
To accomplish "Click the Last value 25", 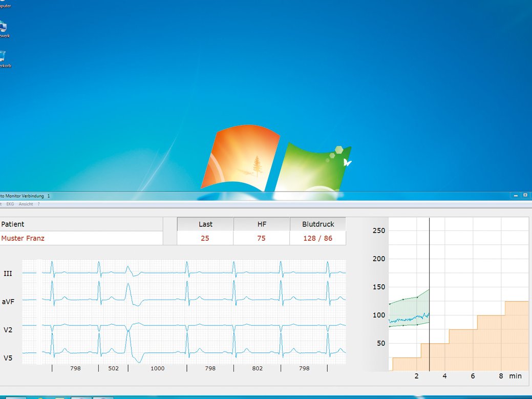I will pyautogui.click(x=205, y=238).
